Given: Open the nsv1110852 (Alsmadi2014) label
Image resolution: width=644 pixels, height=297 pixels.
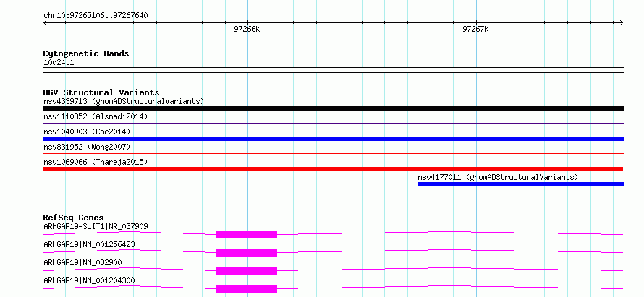Looking at the screenshot, I should (x=96, y=116).
